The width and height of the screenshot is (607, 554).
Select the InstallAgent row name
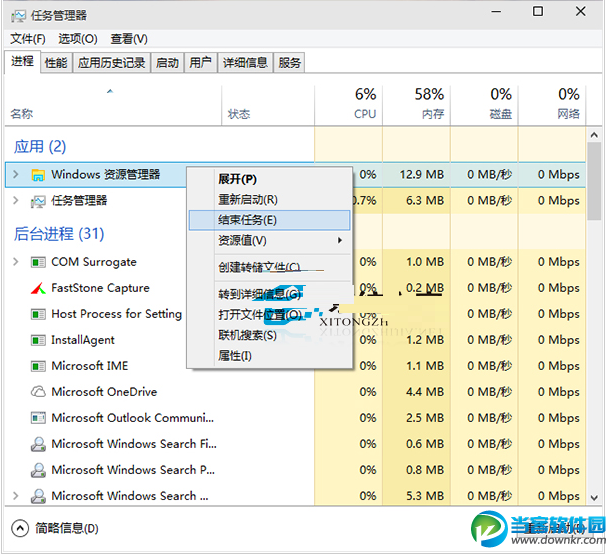[x=83, y=340]
